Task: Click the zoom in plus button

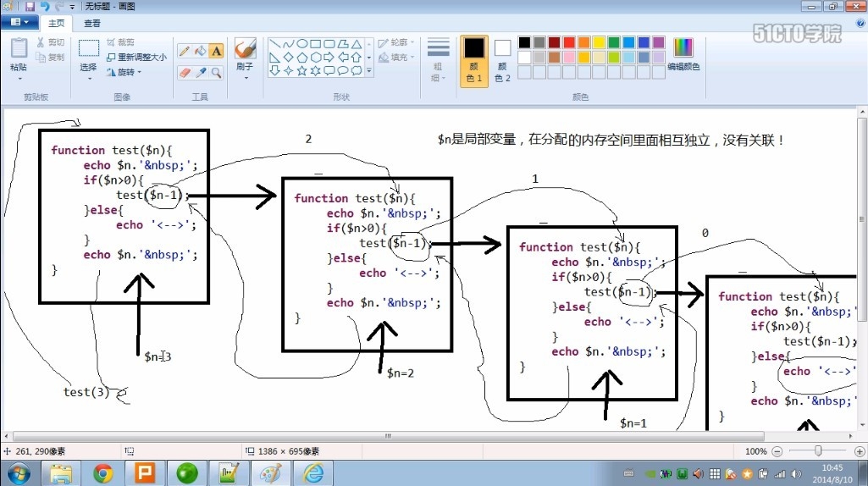Action: coord(860,451)
